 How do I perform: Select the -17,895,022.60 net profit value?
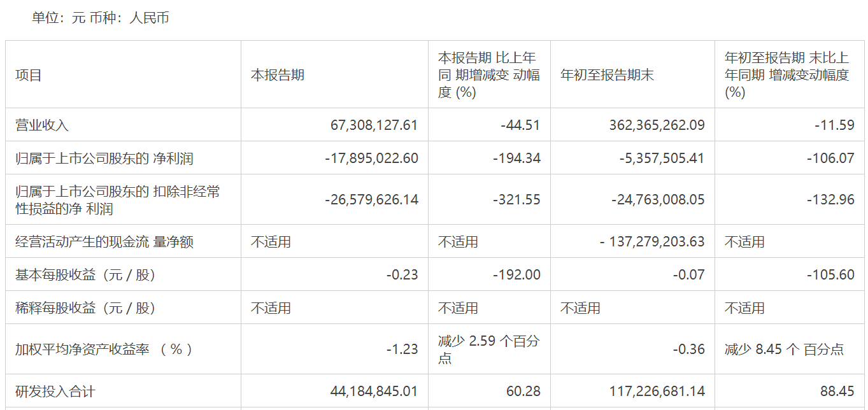point(372,158)
